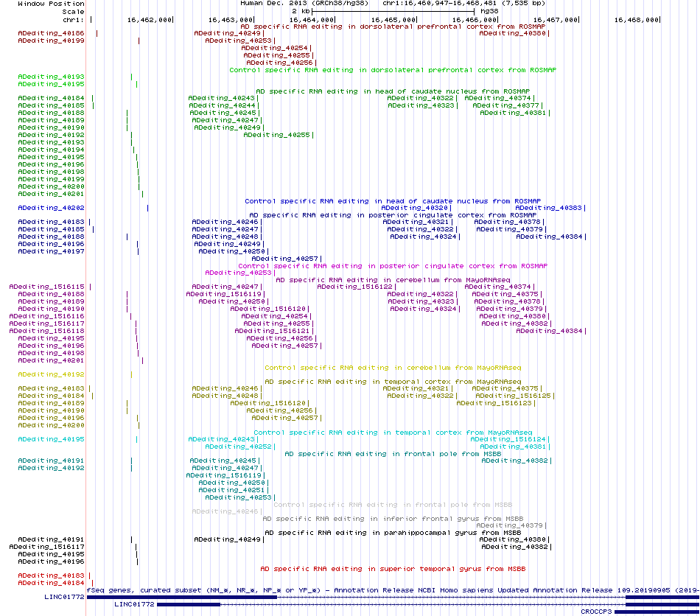700x616 pixels.
Task: Click the ADediting_40251 item label
Action: click(231, 490)
